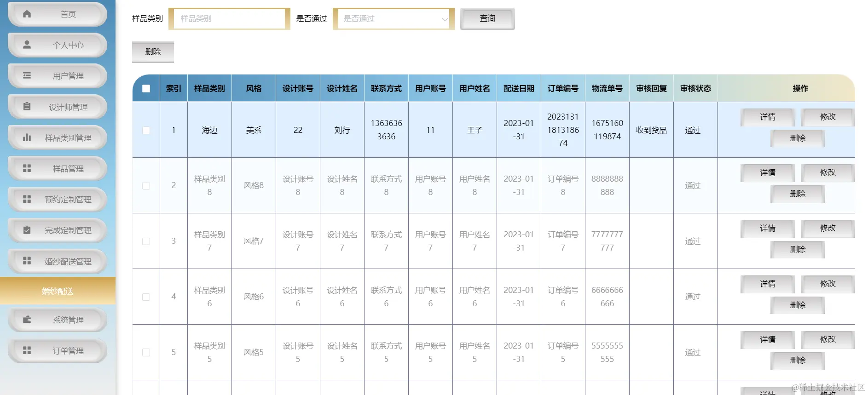This screenshot has height=395, width=868.
Task: Click the 王子 user name cell
Action: (475, 130)
